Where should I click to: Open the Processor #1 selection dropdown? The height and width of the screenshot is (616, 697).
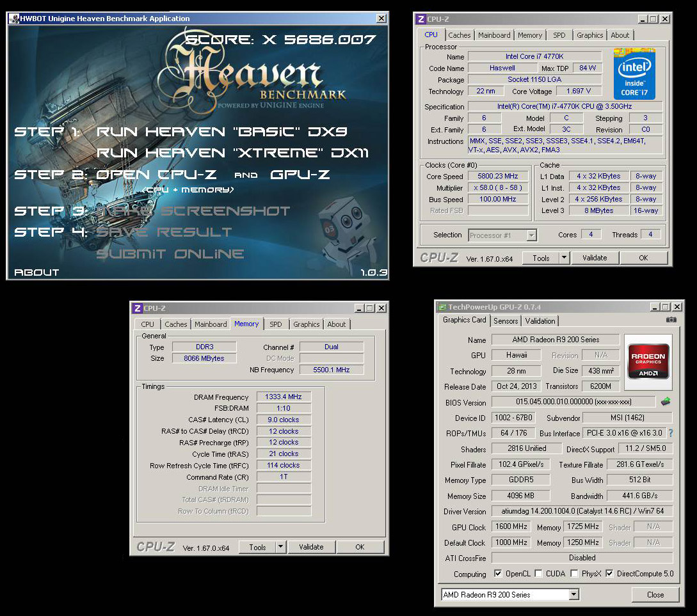coord(532,235)
